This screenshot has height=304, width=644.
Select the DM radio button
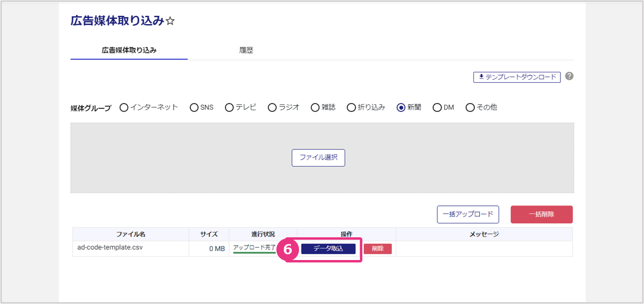tap(437, 107)
